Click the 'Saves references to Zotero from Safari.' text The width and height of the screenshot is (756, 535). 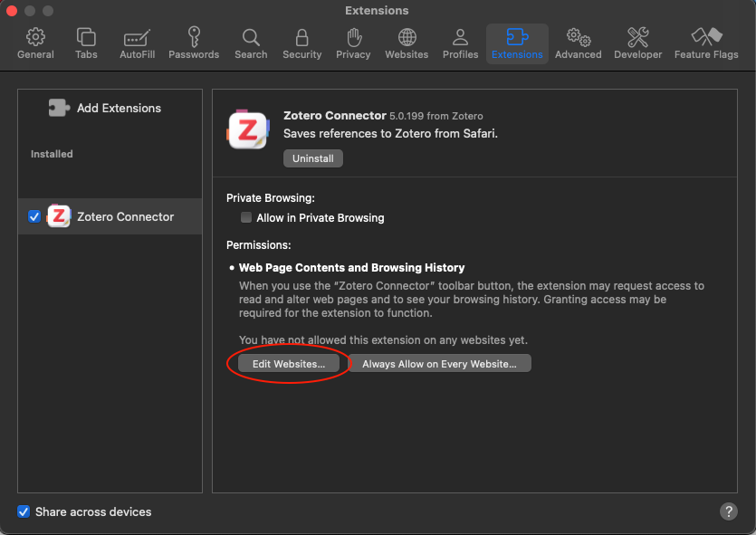(x=390, y=133)
